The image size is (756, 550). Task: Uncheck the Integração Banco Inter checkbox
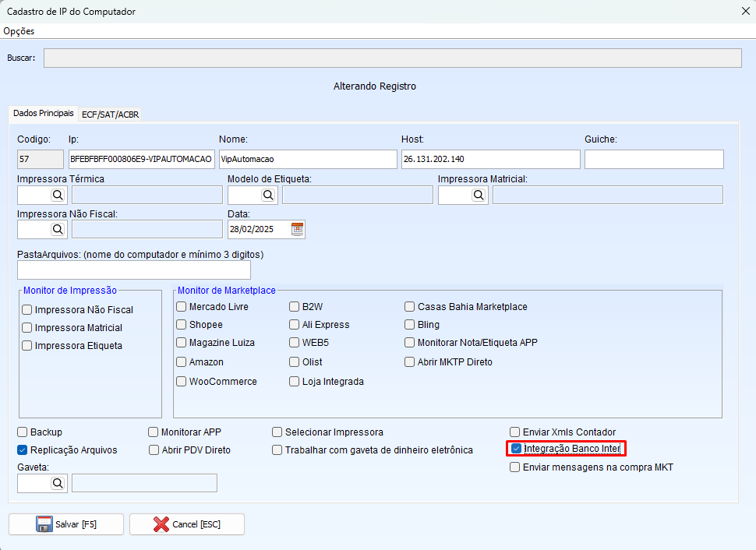[516, 449]
